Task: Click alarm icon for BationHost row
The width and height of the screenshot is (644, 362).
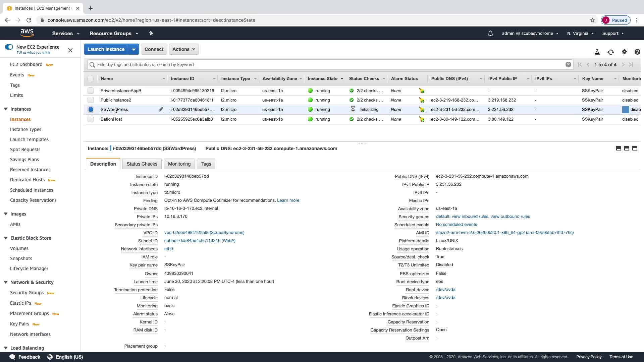Action: [x=421, y=119]
